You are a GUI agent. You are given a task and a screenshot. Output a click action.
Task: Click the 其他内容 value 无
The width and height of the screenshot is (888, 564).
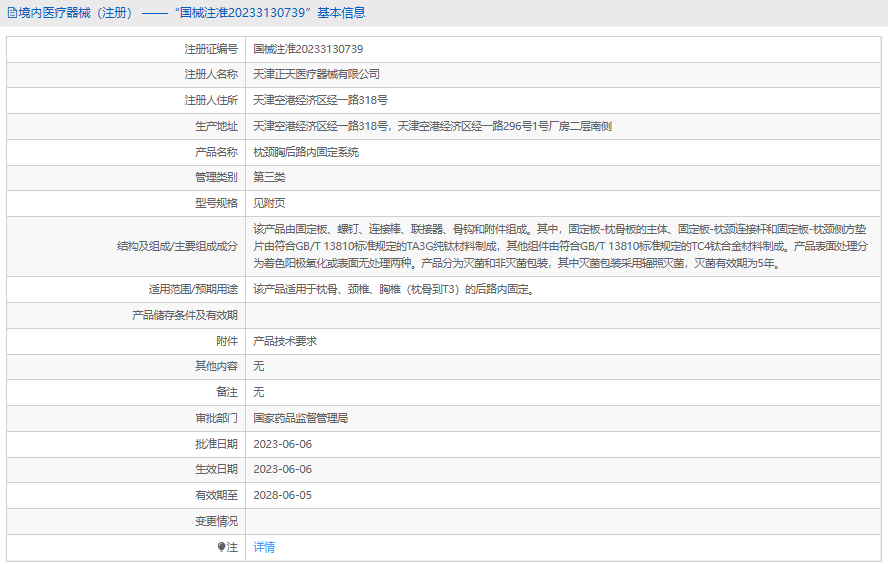coord(259,366)
